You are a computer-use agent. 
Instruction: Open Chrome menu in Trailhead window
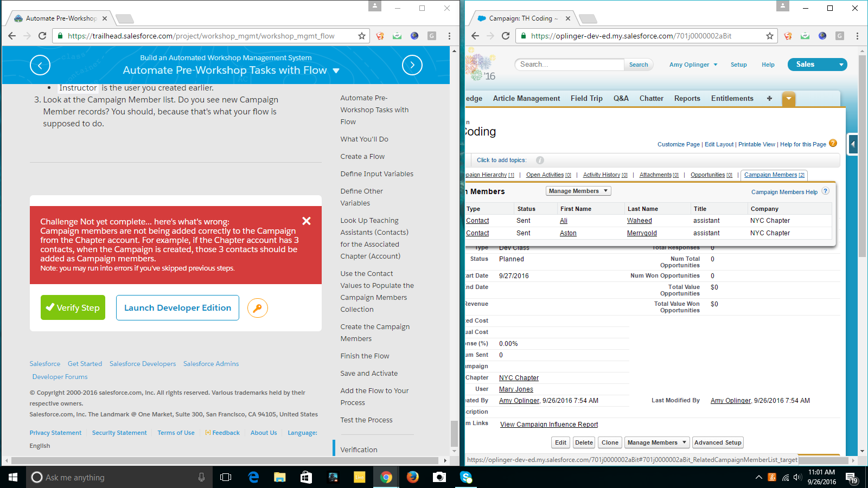pos(449,36)
